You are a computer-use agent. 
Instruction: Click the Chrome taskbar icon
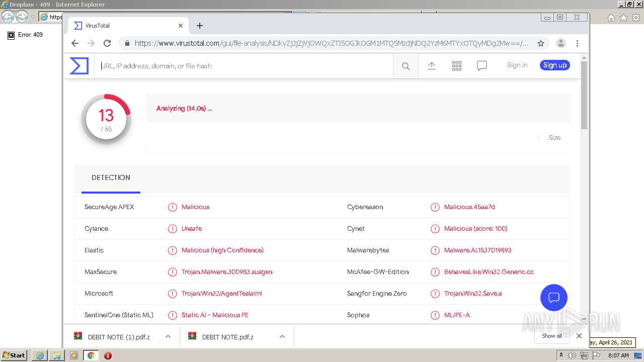click(x=91, y=355)
